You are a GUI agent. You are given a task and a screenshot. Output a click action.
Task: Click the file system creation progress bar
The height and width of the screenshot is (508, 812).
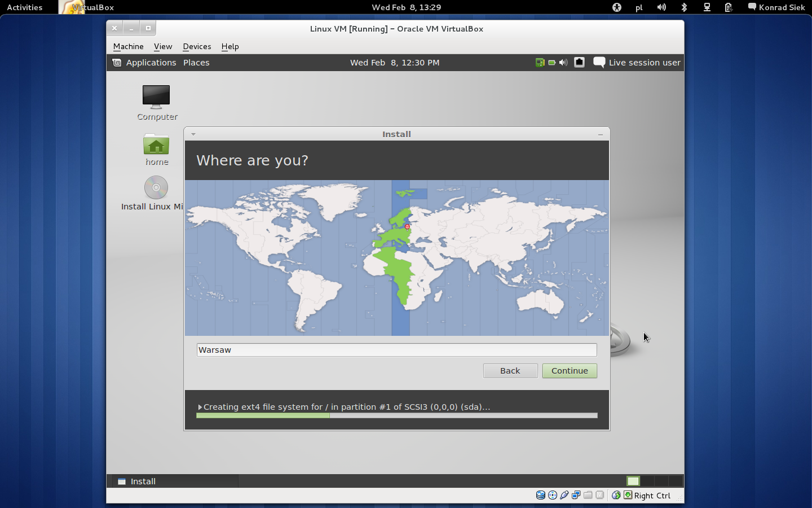click(396, 415)
